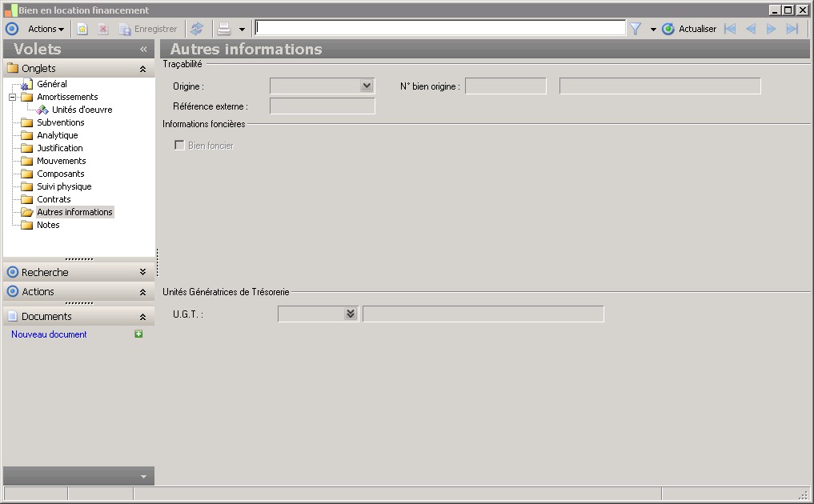
Task: Click the round Actions toolbar icon
Action: 12,29
